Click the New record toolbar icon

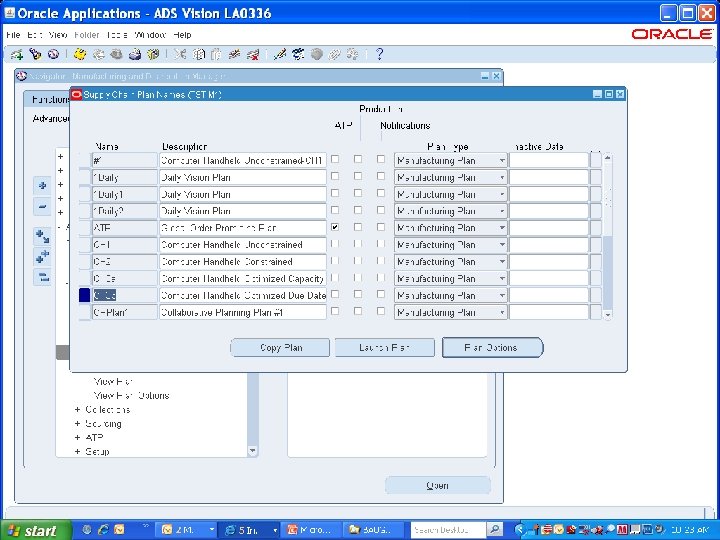17,55
